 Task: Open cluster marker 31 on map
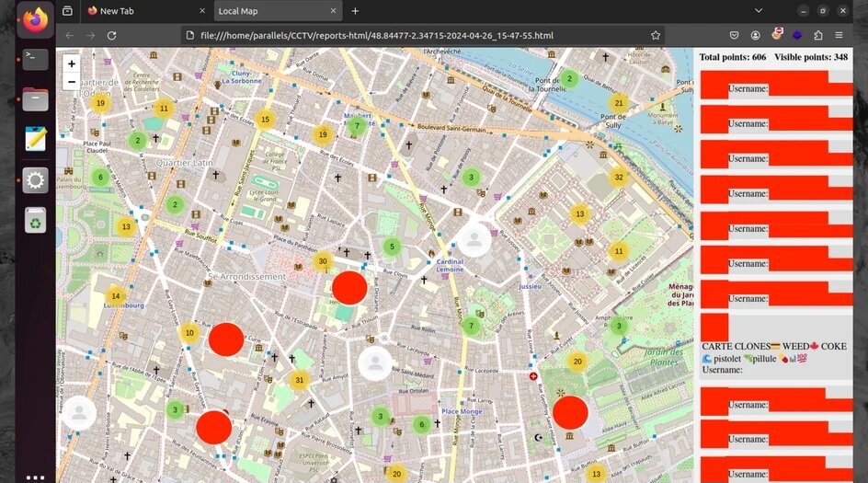click(300, 380)
